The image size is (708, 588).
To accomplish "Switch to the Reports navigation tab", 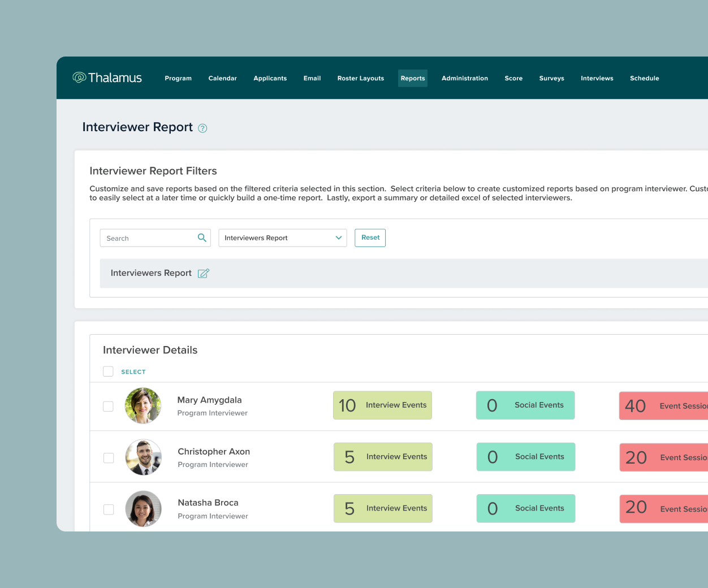I will [413, 78].
